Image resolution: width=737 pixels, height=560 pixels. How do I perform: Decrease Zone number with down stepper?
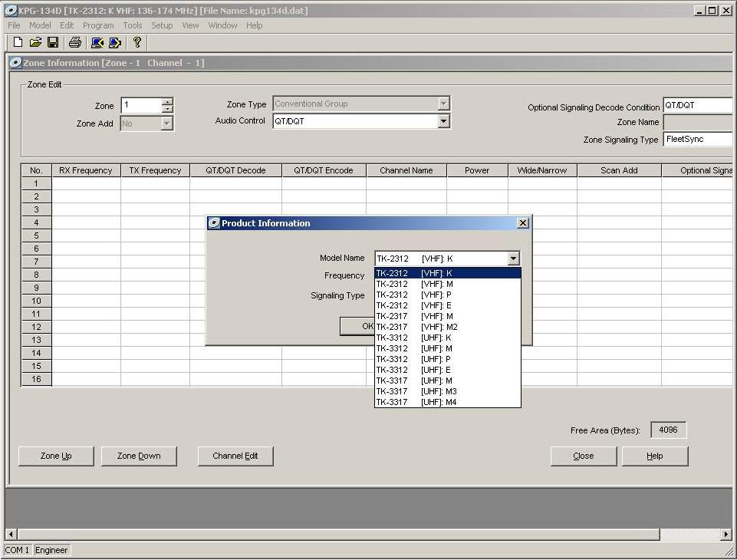(167, 109)
